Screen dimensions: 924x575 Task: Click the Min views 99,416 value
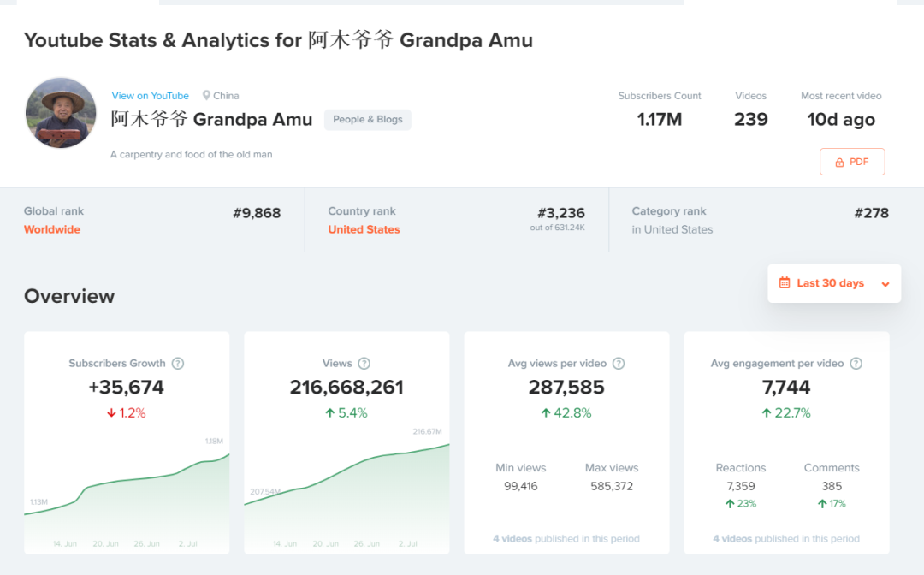pos(521,486)
